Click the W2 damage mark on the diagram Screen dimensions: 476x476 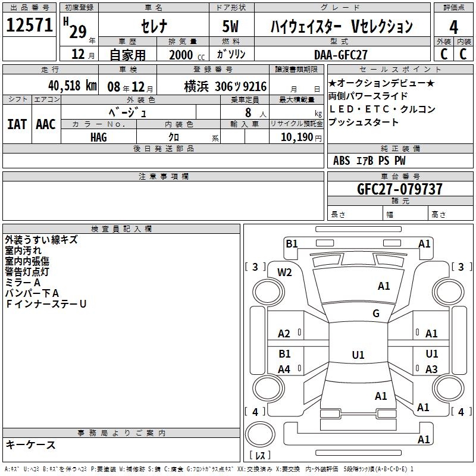[x=284, y=273]
